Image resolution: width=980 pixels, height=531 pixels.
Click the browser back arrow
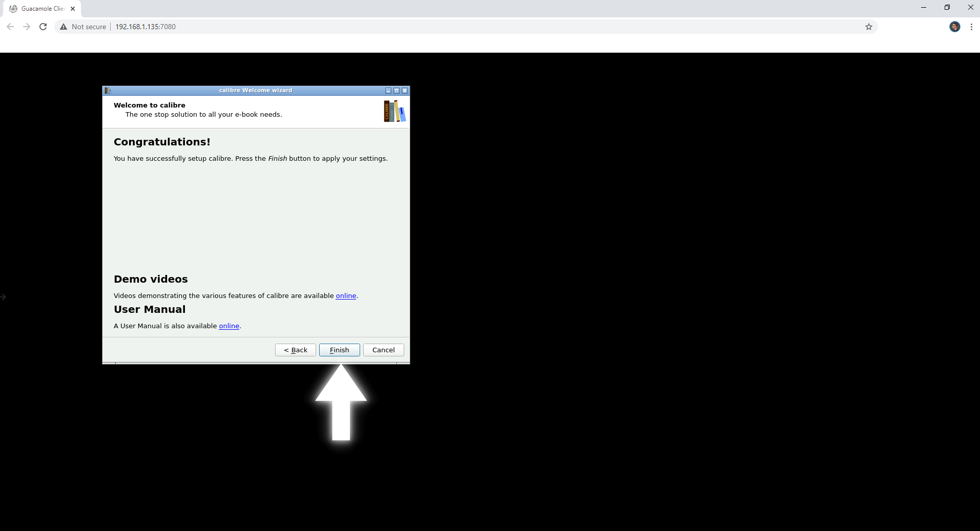[x=10, y=27]
